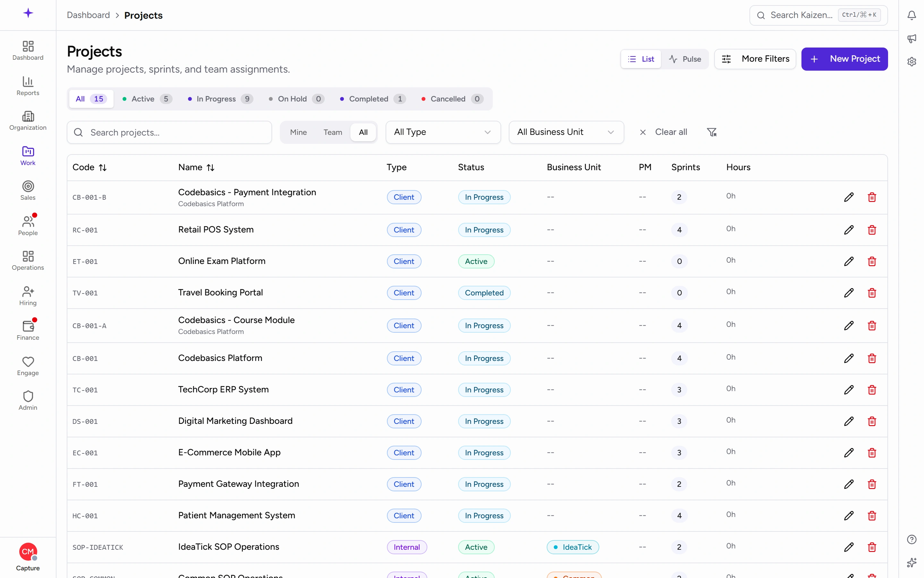Open Operations in the sidebar
This screenshot has height=578, width=924.
coord(28,260)
